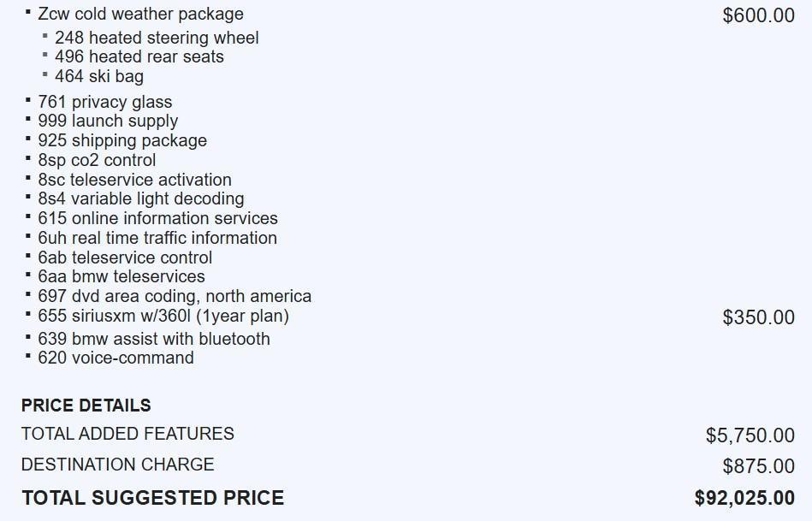This screenshot has height=521, width=812.
Task: Click the PRICE DETAILS heading
Action: point(86,406)
